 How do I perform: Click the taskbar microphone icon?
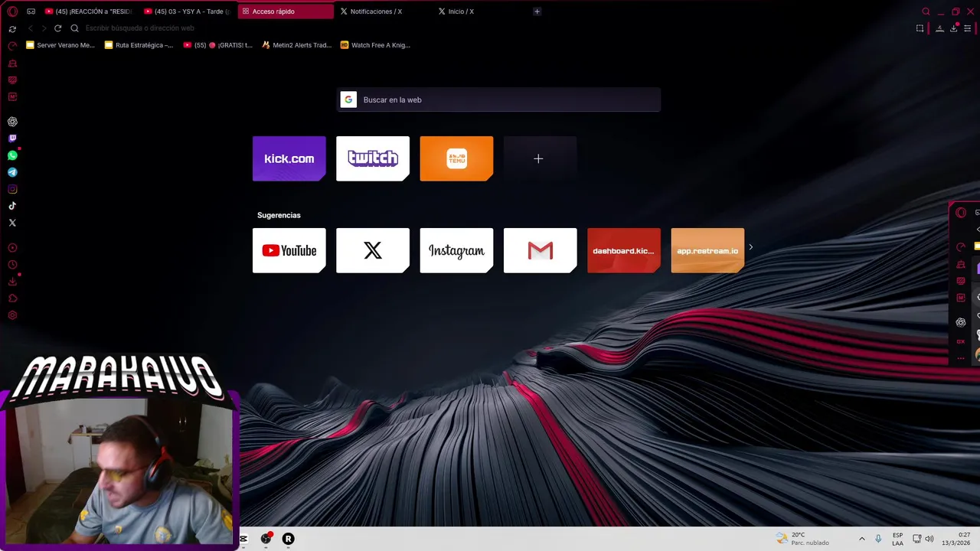pyautogui.click(x=878, y=539)
